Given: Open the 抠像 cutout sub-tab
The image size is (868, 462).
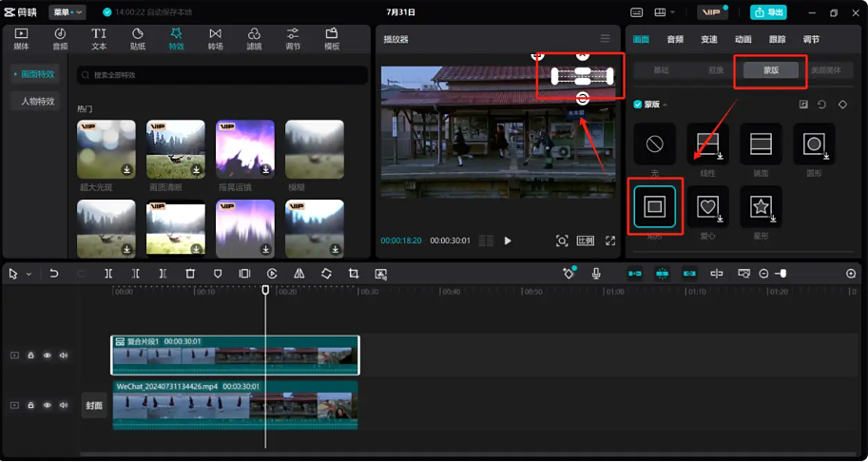Looking at the screenshot, I should pos(714,70).
